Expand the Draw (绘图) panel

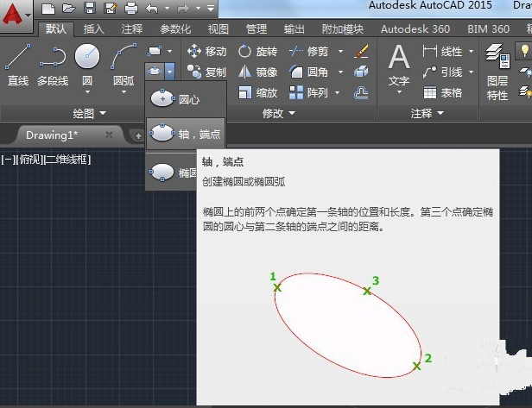pos(90,113)
